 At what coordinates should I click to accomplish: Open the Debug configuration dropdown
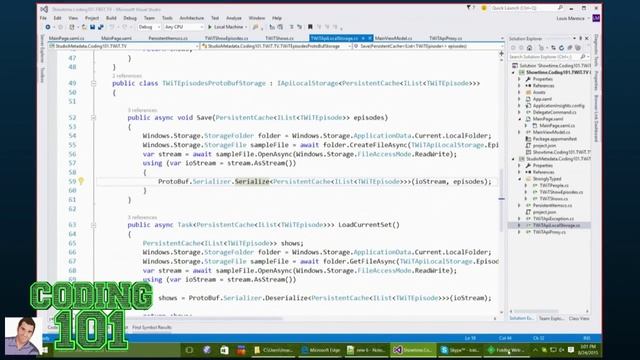(x=149, y=27)
